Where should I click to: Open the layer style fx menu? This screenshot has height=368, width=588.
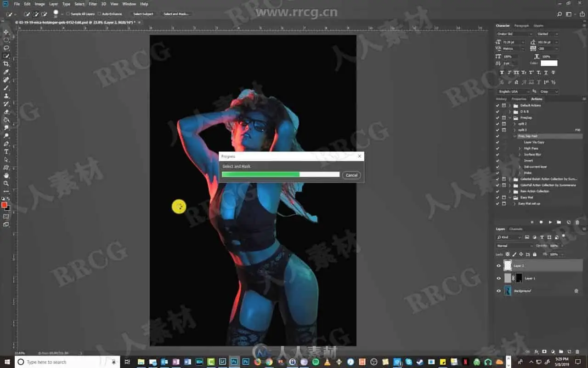(x=536, y=351)
